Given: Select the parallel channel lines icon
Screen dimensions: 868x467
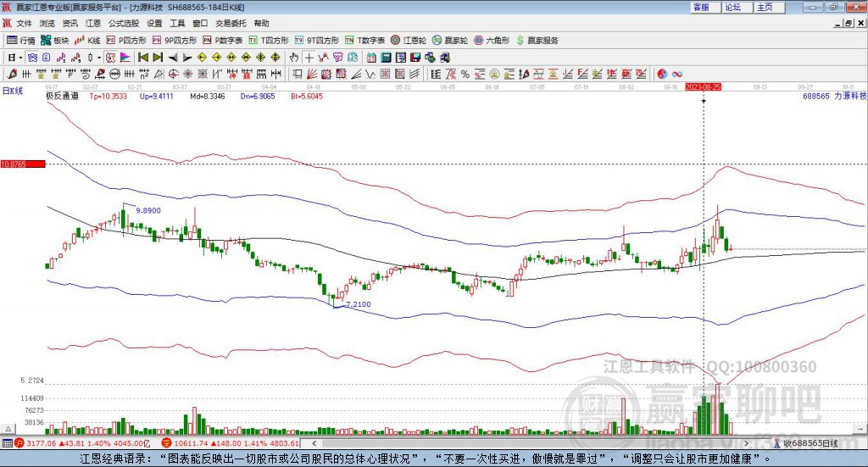Looking at the screenshot, I should (x=414, y=74).
